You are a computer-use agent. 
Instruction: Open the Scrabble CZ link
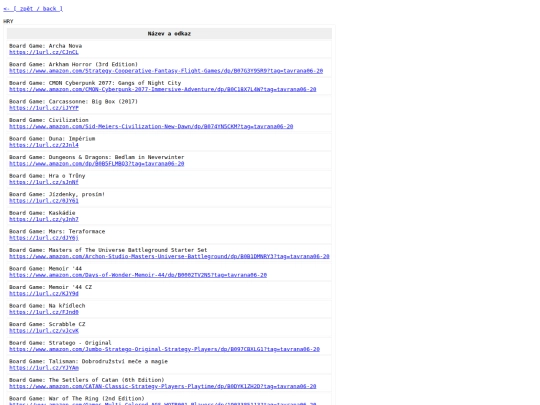click(x=44, y=331)
